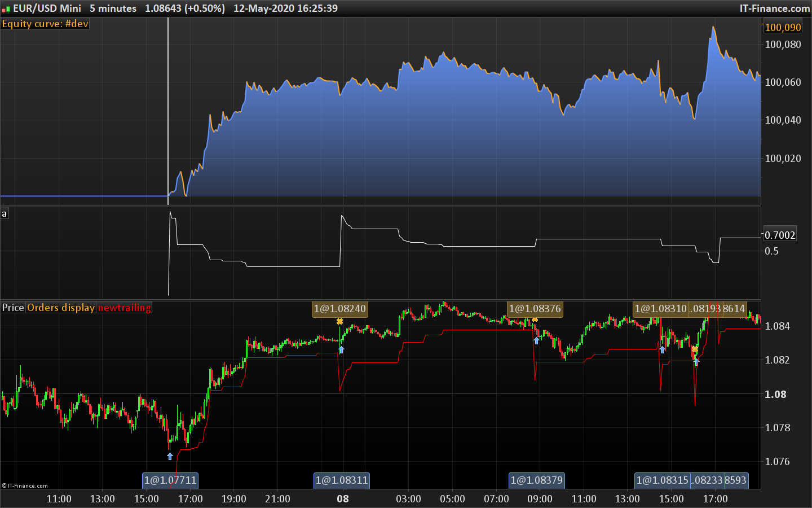Click the "5 minutes" timeframe text
The image size is (812, 508).
pyautogui.click(x=113, y=8)
